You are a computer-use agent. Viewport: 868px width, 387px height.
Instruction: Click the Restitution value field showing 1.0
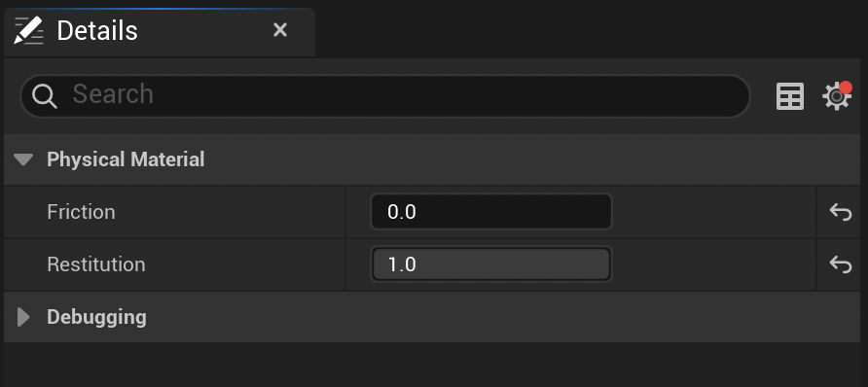(491, 264)
